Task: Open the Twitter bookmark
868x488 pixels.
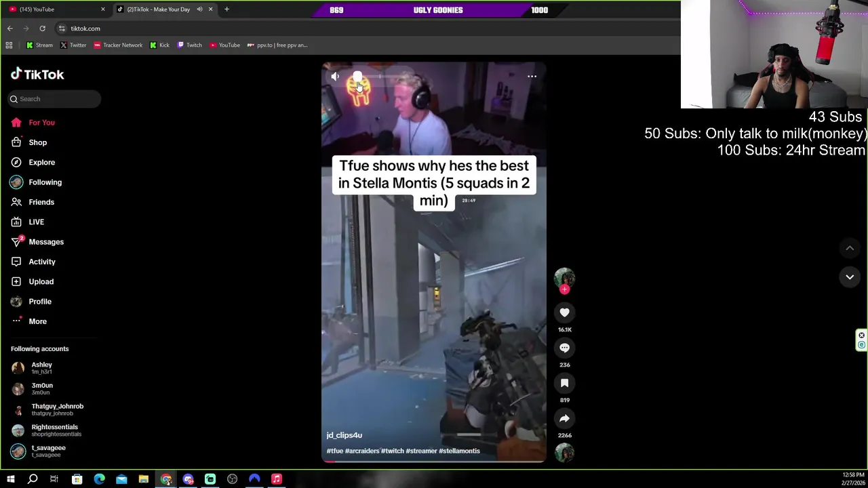Action: point(73,45)
